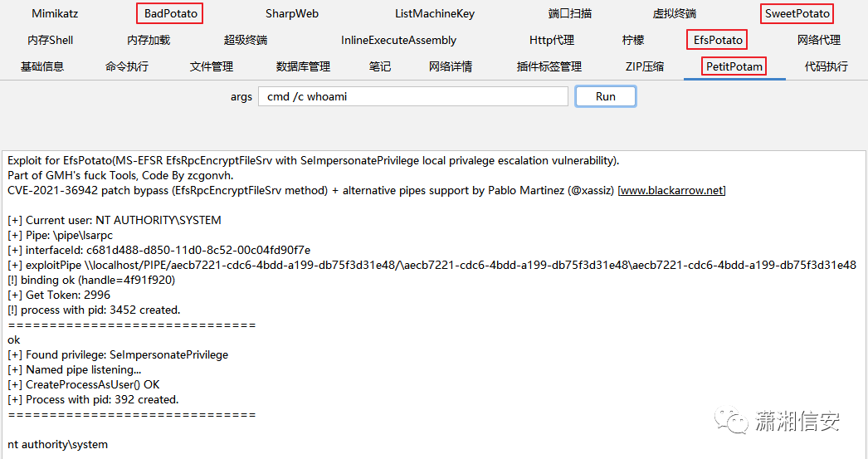
Task: Select the Http代理 tab
Action: (x=551, y=40)
